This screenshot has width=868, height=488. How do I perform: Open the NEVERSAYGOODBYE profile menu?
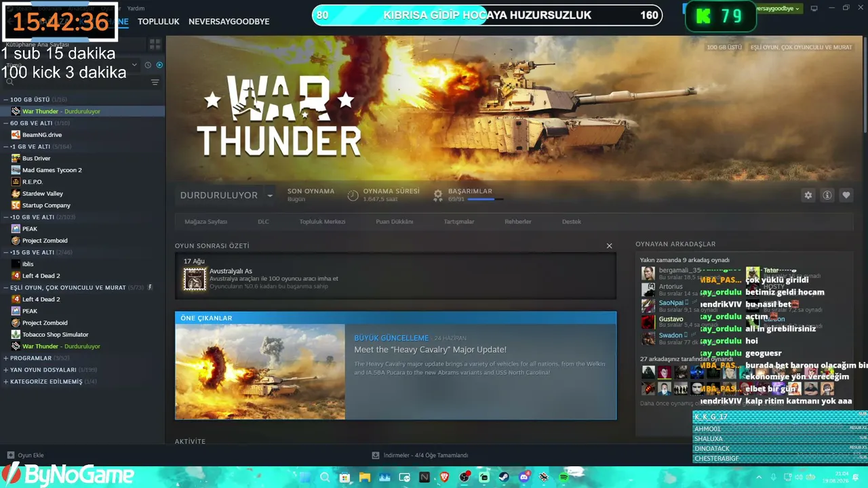[229, 22]
